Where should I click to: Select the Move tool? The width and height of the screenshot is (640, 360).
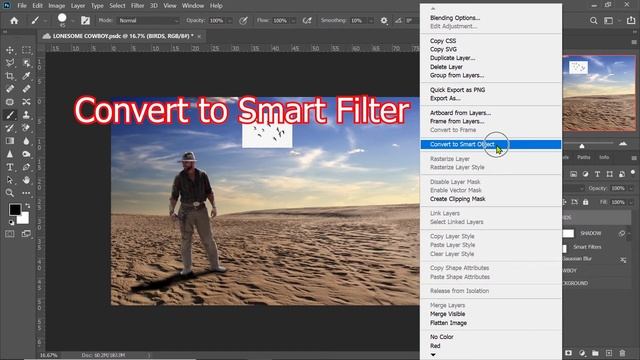pos(10,50)
